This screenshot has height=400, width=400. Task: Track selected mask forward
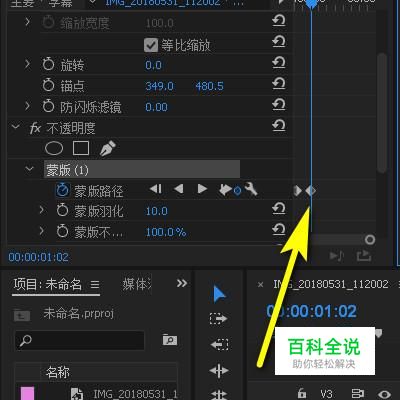click(x=202, y=189)
